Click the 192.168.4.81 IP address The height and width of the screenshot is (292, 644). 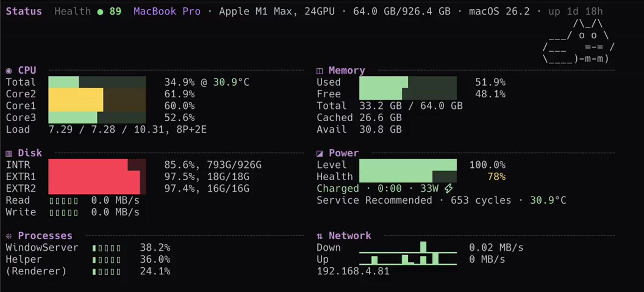[353, 271]
